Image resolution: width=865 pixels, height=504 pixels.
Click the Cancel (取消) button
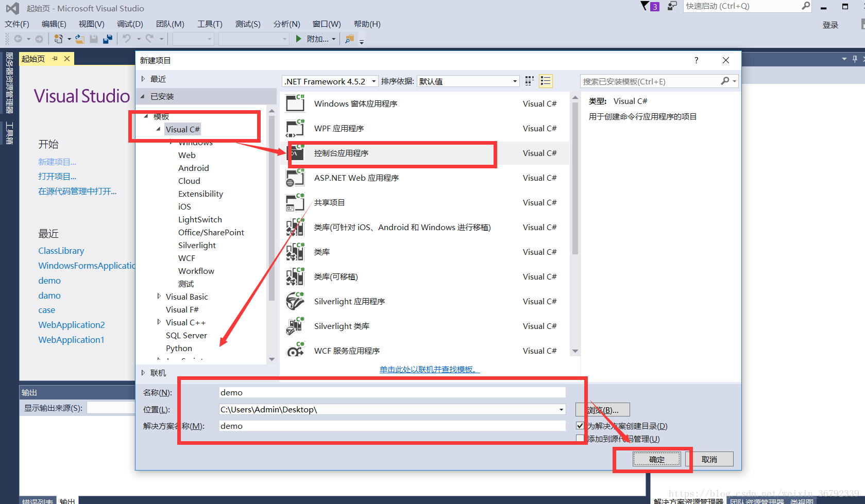pos(709,459)
